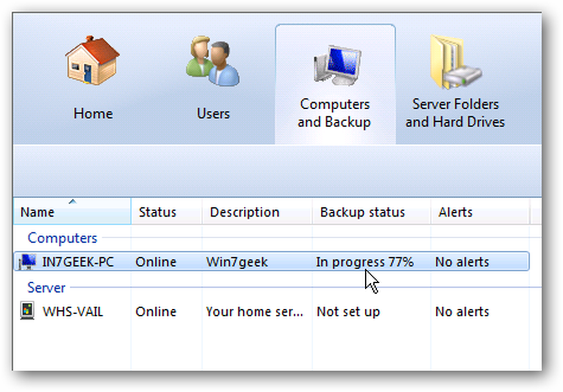
Task: Select the Computers and Backup tab label
Action: (334, 113)
